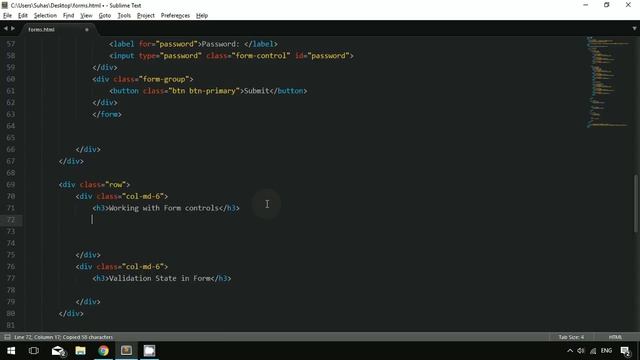Click the vertical scrollbar thumb
Image resolution: width=640 pixels, height=360 pixels.
coord(636,203)
